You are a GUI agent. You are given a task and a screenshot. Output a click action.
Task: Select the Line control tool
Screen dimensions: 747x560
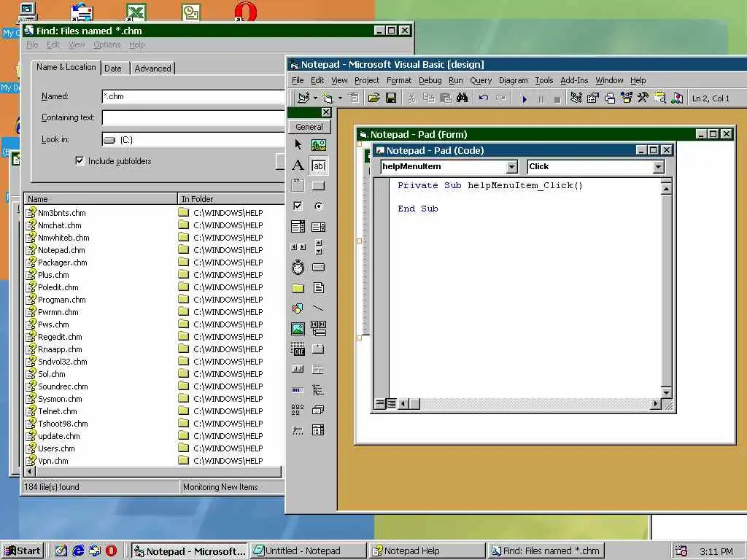pyautogui.click(x=318, y=308)
